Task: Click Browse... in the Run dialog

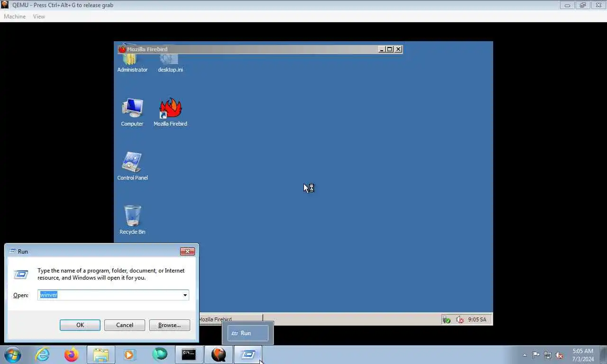Action: pos(169,325)
